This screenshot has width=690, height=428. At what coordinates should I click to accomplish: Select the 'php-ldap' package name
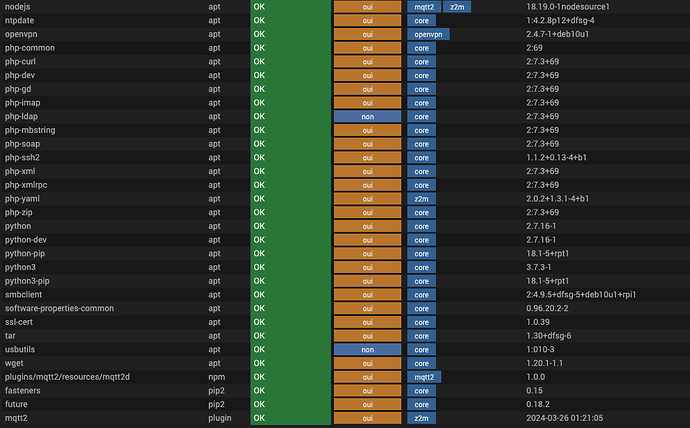tap(21, 117)
